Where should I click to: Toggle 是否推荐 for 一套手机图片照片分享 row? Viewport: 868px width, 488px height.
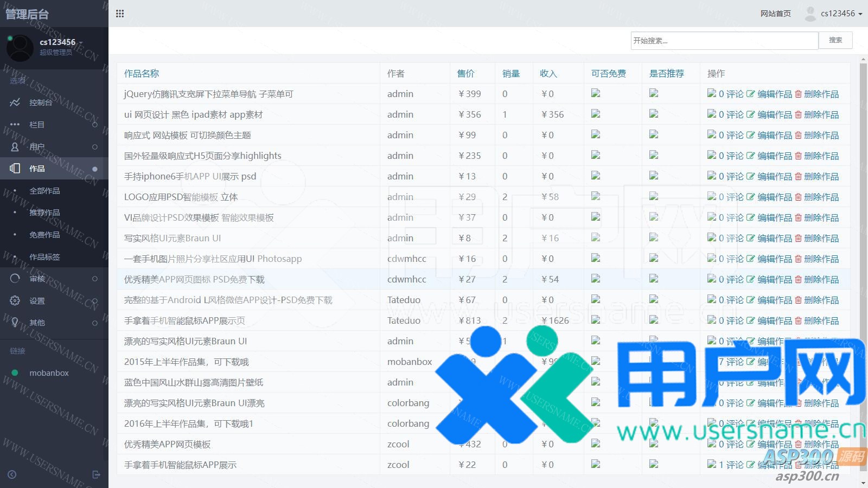point(654,258)
